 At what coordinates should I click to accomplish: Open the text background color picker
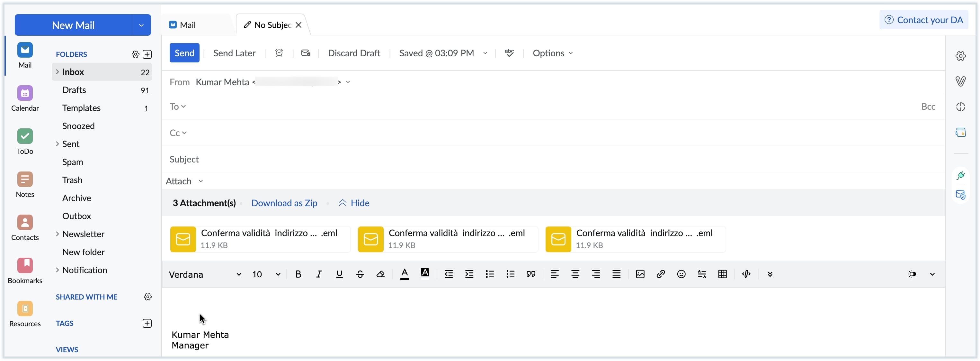coord(425,273)
